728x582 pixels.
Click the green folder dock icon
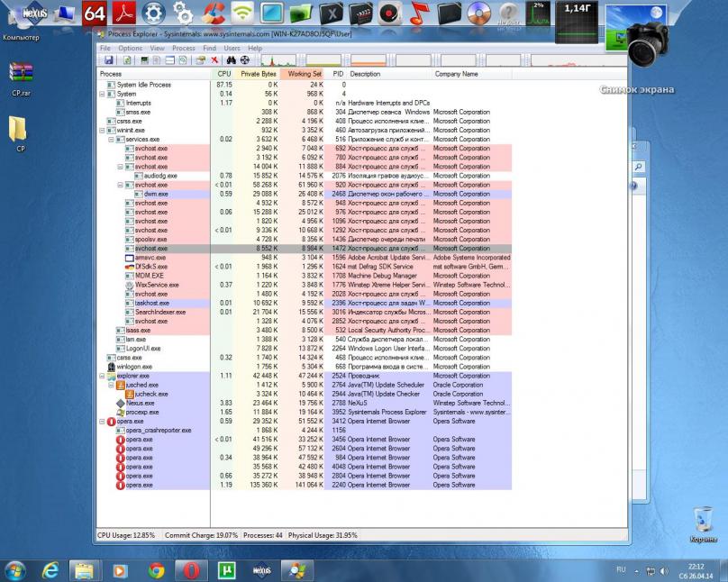coord(301,14)
